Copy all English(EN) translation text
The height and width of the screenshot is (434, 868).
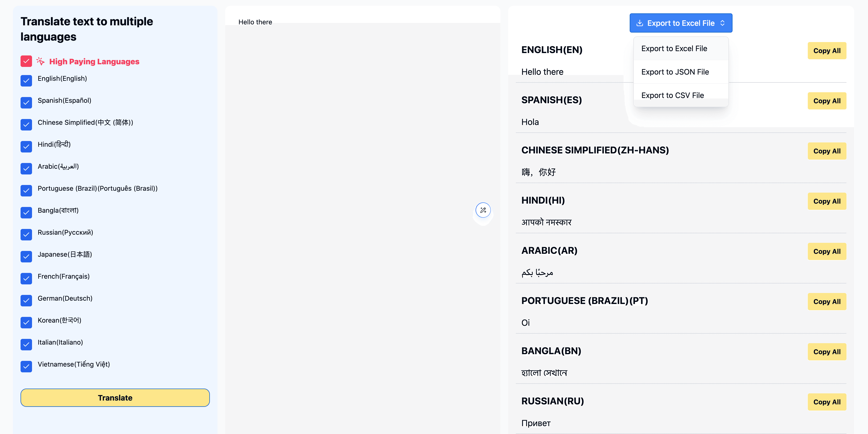(827, 50)
